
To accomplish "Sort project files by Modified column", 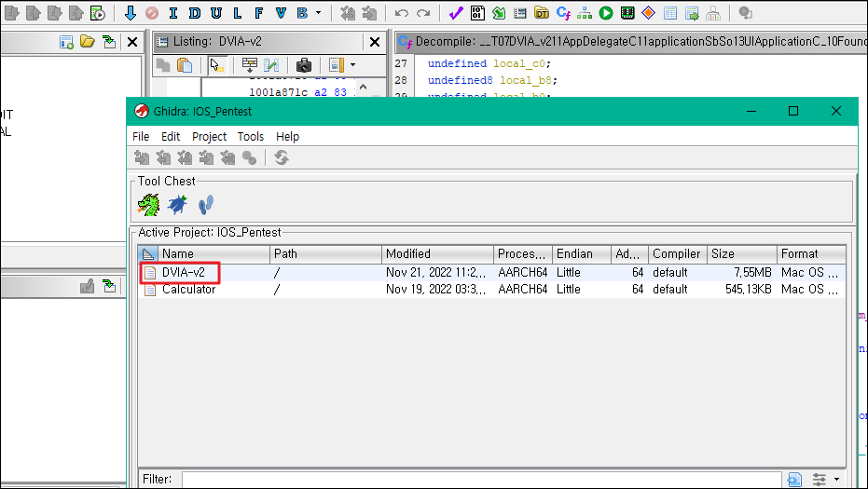I will [437, 253].
